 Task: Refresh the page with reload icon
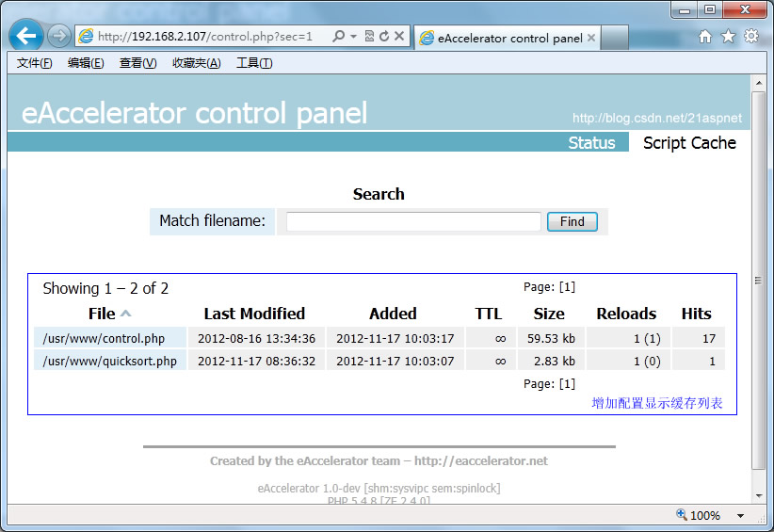coord(384,36)
